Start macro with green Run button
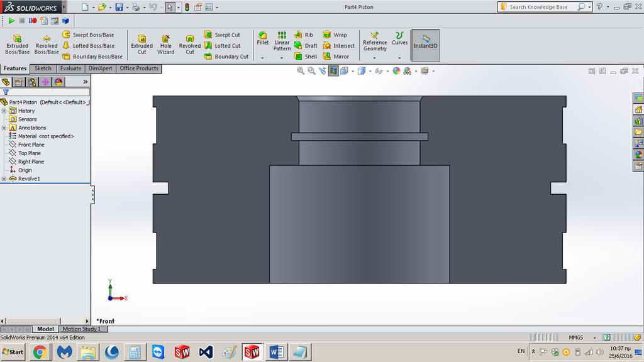Screen dimensions: 644x362 pyautogui.click(x=11, y=21)
